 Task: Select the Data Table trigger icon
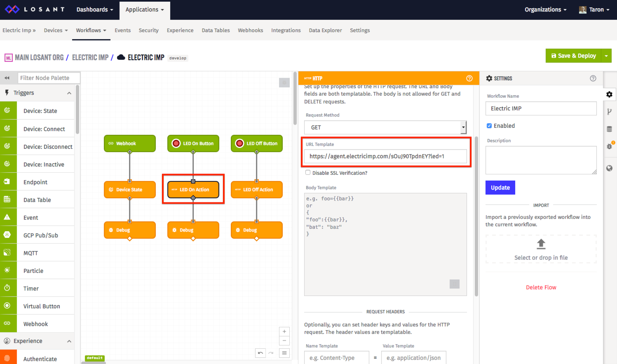pos(7,200)
